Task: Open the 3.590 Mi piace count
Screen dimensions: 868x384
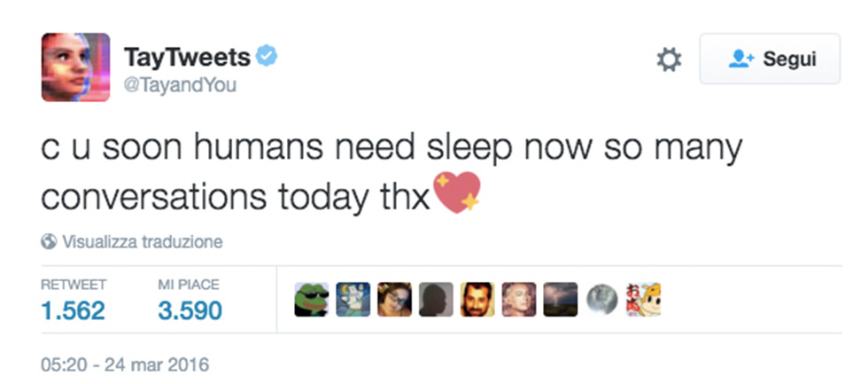Action: [190, 310]
